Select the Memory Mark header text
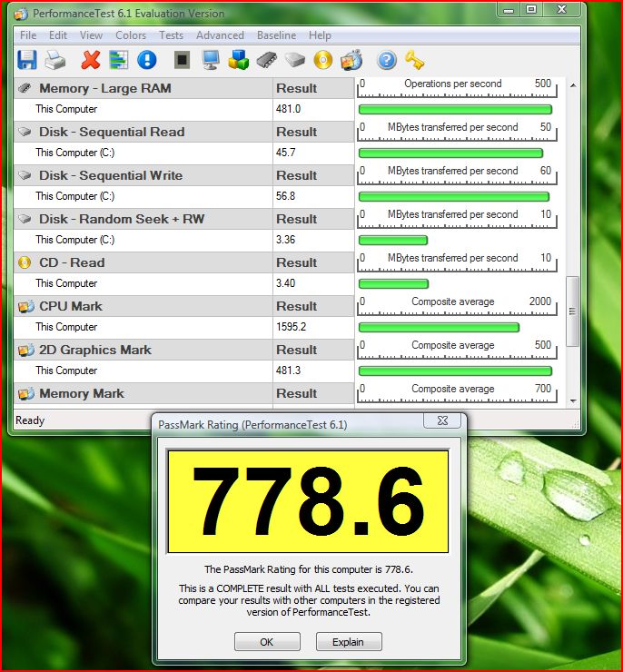The width and height of the screenshot is (623, 672). point(82,393)
